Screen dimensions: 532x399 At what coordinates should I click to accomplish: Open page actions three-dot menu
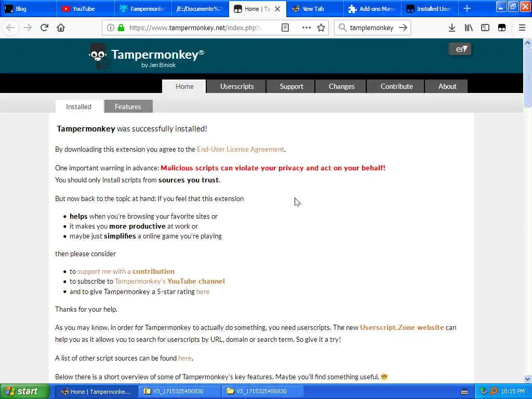coord(307,28)
